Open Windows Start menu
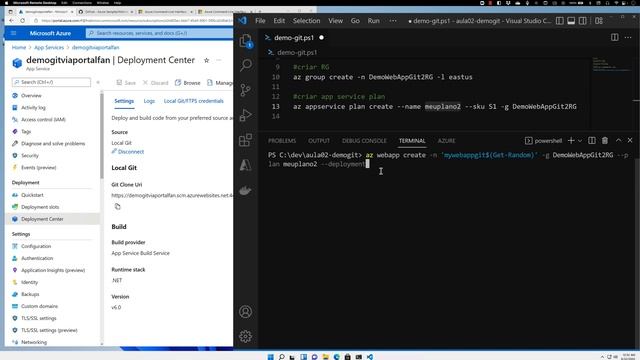 tap(270, 357)
